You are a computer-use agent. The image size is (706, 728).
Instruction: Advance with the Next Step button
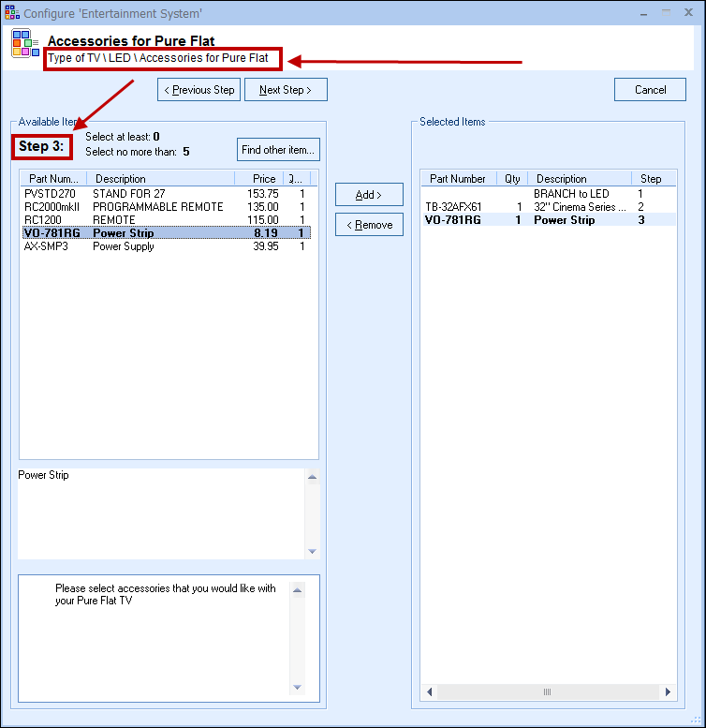(286, 90)
